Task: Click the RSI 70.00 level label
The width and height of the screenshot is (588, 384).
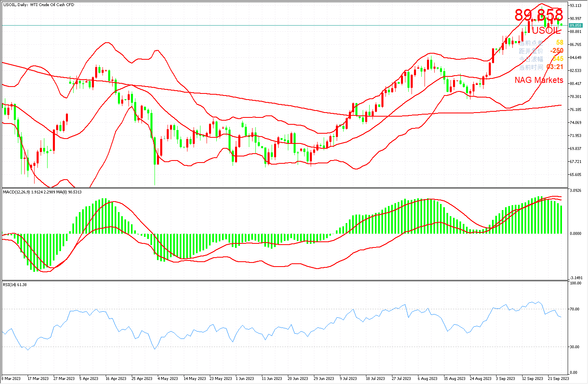Action: click(575, 309)
